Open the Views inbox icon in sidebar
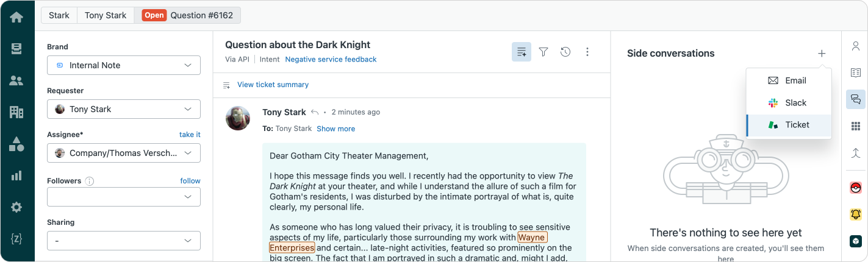The width and height of the screenshot is (868, 262). (16, 49)
